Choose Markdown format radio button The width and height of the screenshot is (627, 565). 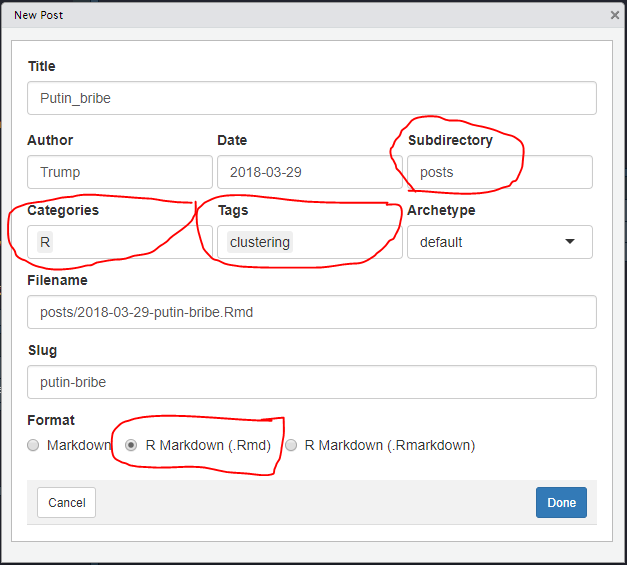[33, 445]
